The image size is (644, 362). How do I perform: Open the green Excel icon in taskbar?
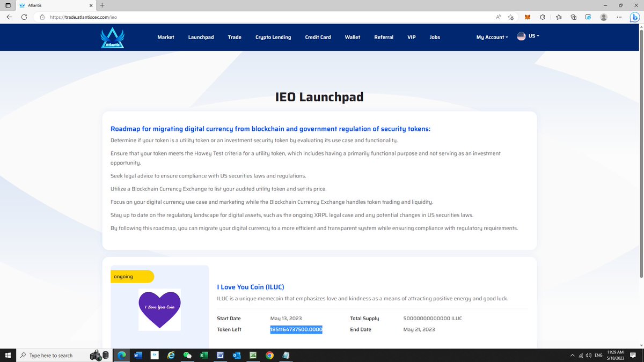[x=203, y=355]
